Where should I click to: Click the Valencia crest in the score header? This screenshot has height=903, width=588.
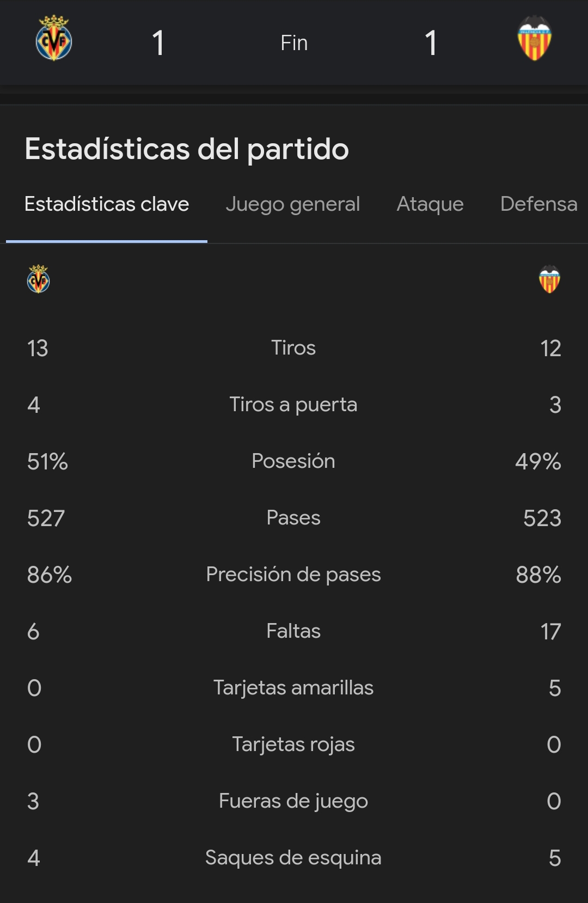pos(534,39)
